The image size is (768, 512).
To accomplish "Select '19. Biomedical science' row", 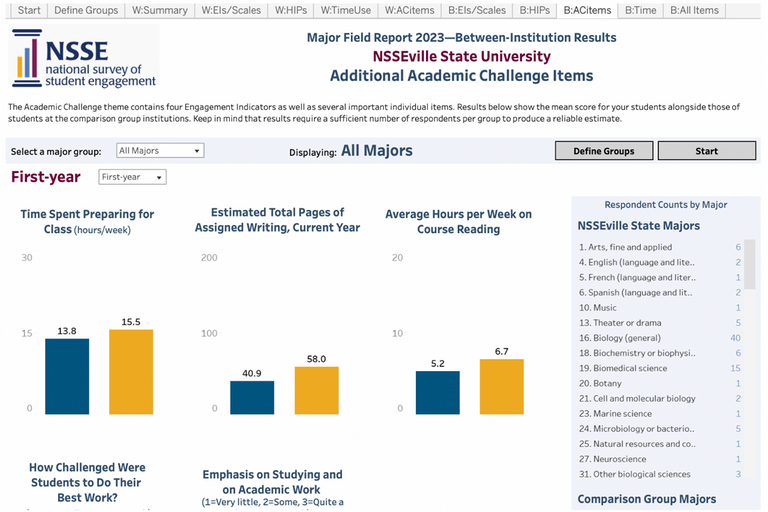I will coord(659,368).
